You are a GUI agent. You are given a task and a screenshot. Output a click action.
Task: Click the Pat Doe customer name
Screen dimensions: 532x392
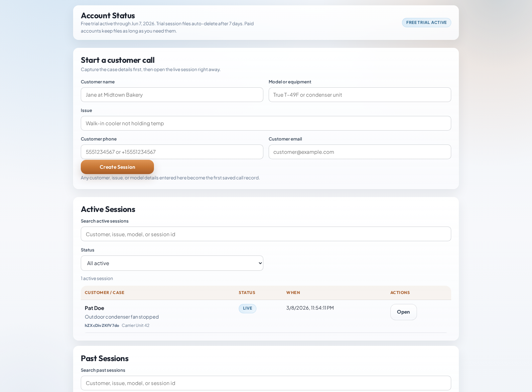point(94,308)
